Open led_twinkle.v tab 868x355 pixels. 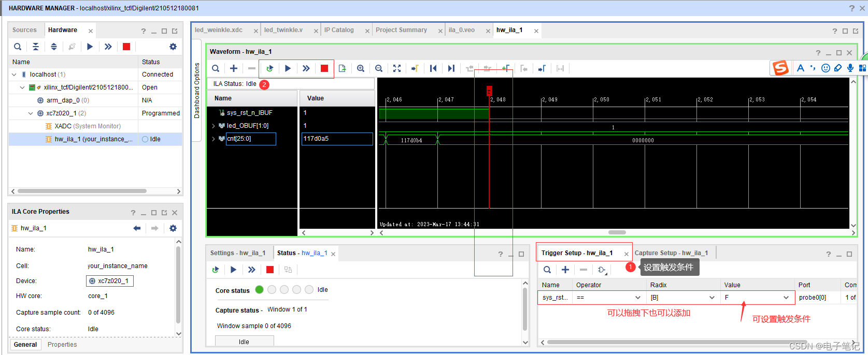click(283, 30)
